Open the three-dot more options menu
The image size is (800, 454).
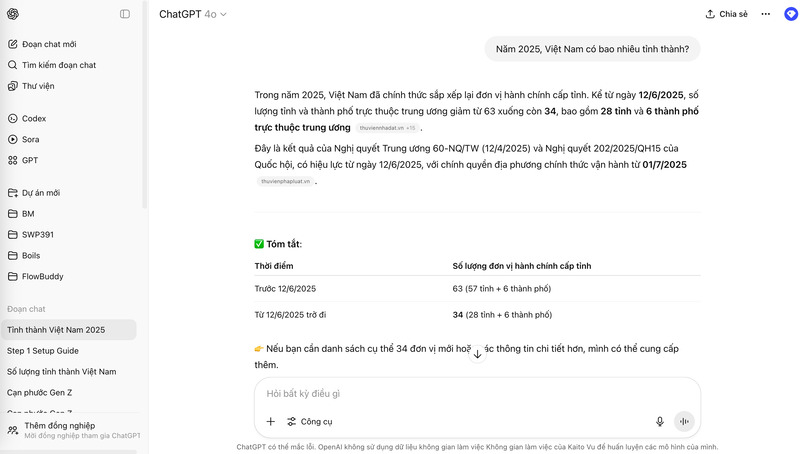[766, 14]
